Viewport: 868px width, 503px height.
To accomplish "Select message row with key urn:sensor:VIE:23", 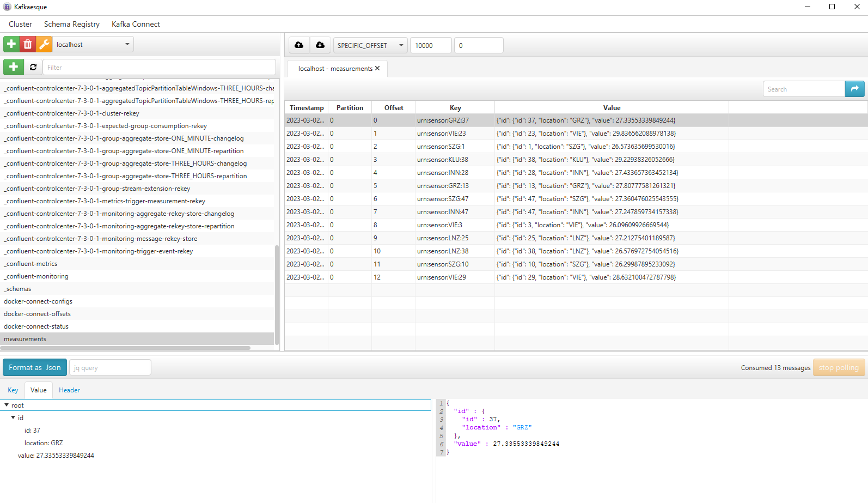I will point(576,134).
